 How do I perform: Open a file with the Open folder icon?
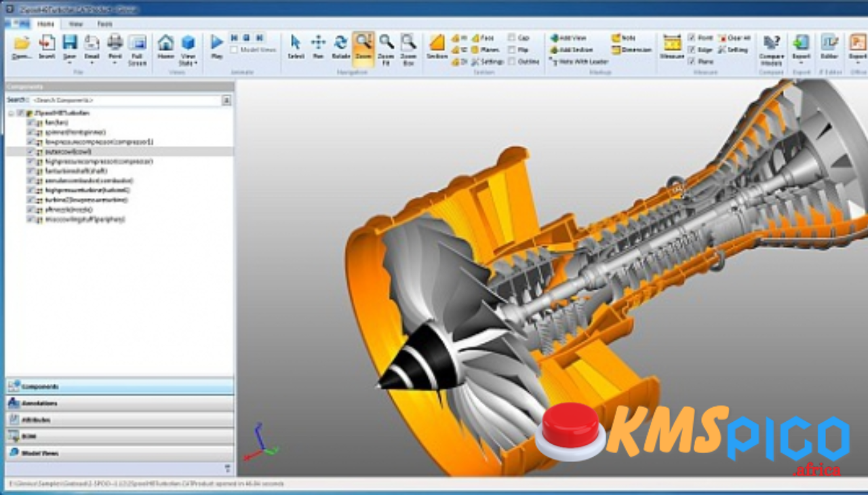tap(22, 43)
